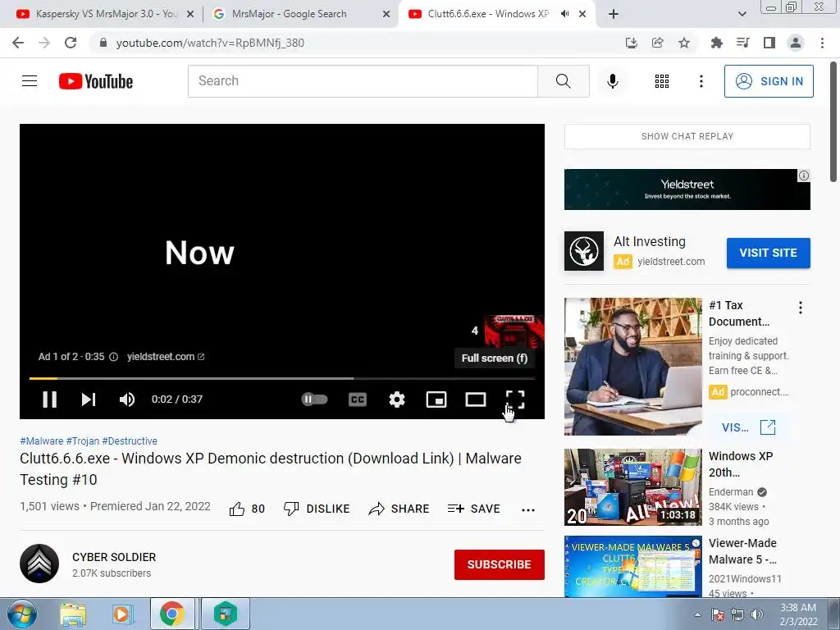Toggle the autoplay switch
Viewport: 840px width, 630px height.
314,399
